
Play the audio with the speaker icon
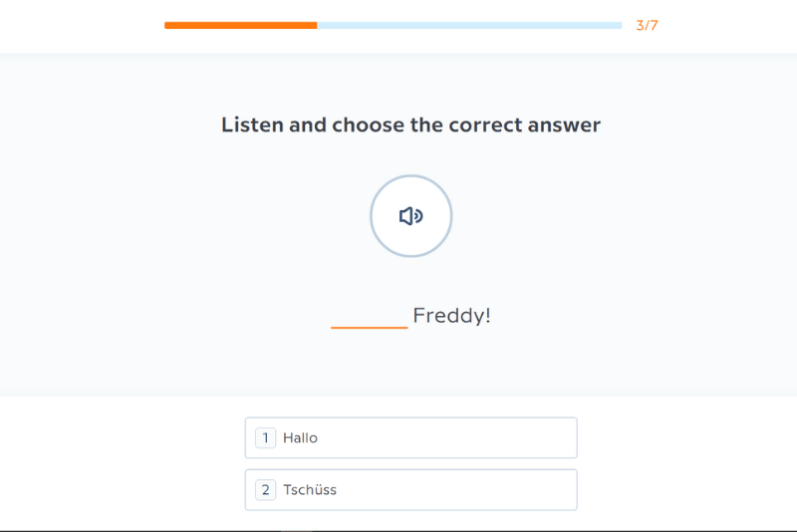tap(410, 216)
